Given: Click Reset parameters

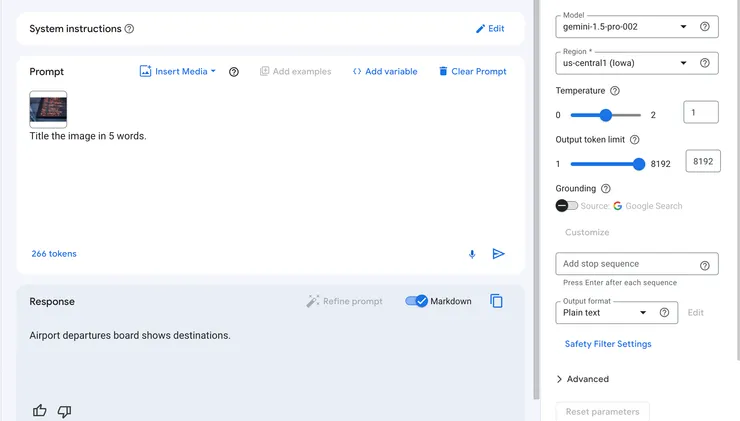Looking at the screenshot, I should (x=602, y=412).
